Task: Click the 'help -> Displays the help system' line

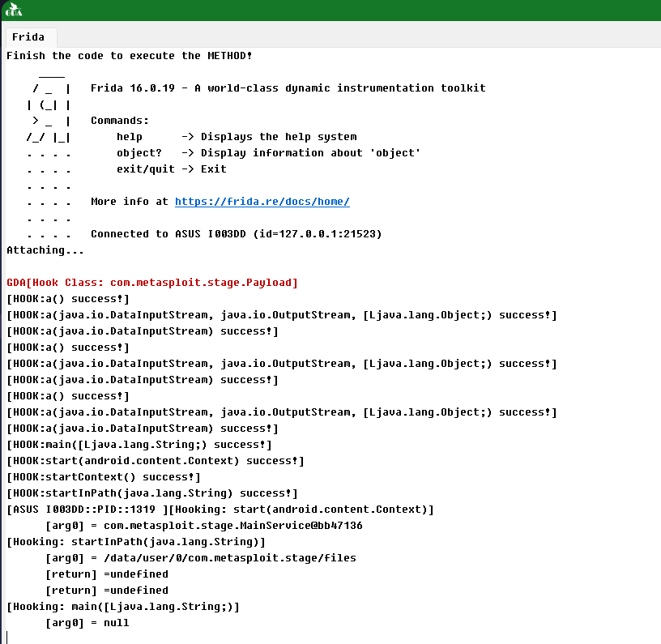Action: pos(237,137)
